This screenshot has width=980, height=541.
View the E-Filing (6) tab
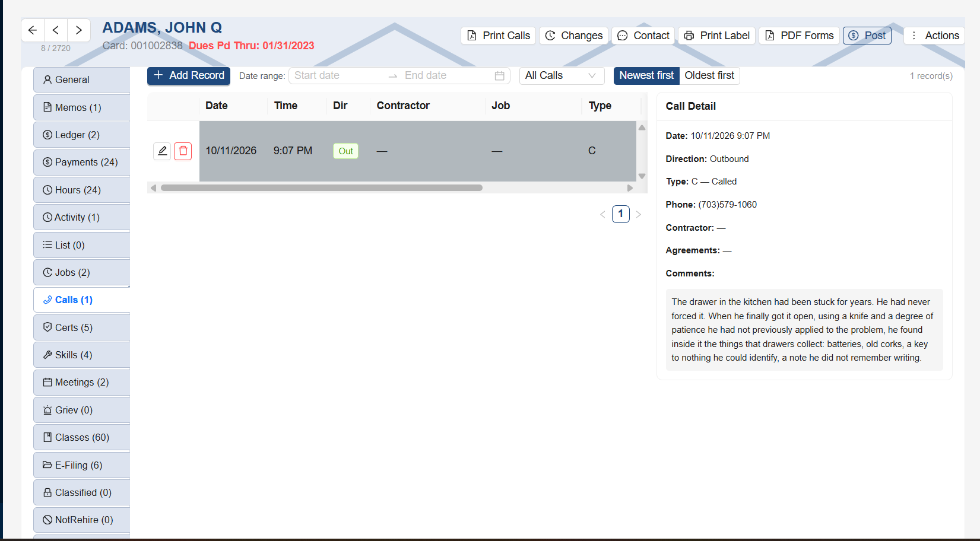pos(81,465)
